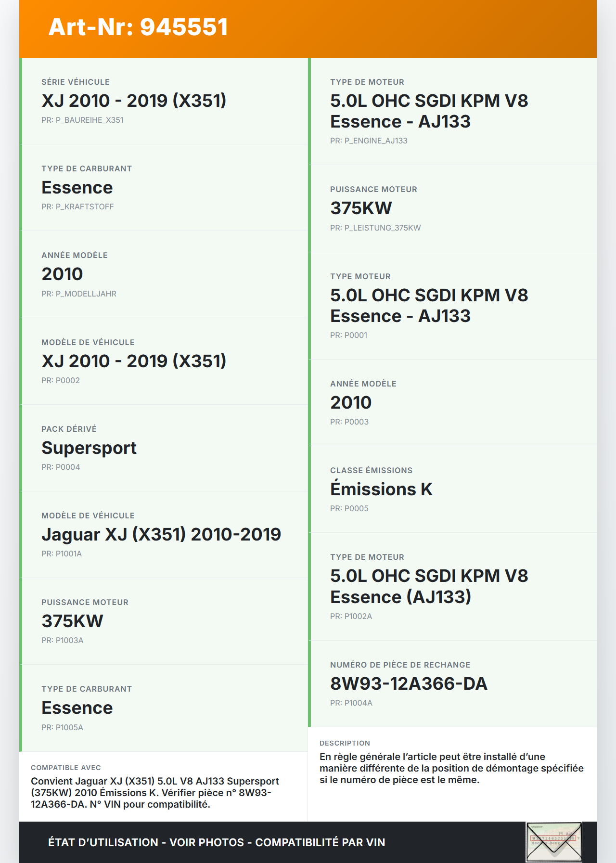Select the Série Véhicule XJ 2010 - 2019 value
The image size is (616, 863).
[134, 101]
